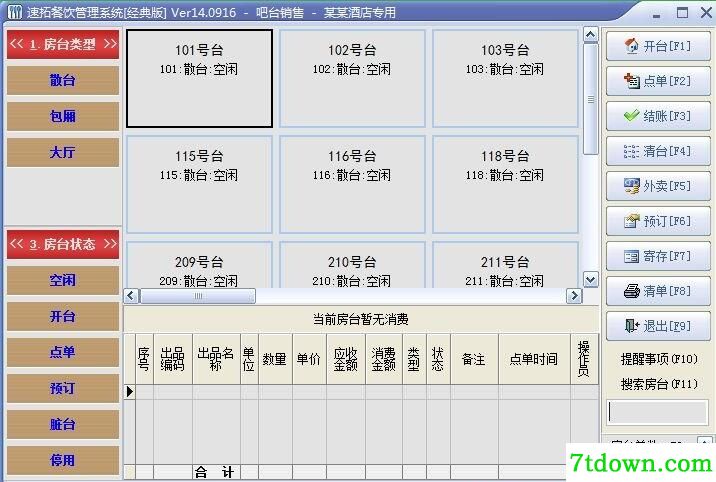The height and width of the screenshot is (482, 716).
Task: Open 提醒事项(F10) reminders
Action: 659,359
